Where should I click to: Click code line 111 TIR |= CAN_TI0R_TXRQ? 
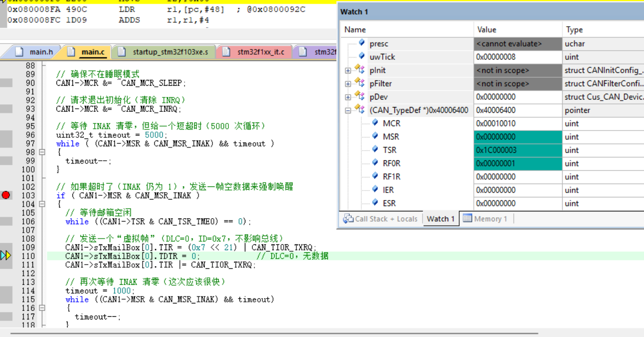160,265
